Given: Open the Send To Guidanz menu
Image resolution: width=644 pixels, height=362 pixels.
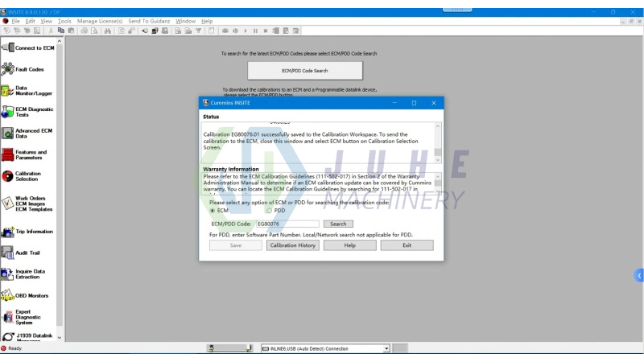Looking at the screenshot, I should 149,21.
